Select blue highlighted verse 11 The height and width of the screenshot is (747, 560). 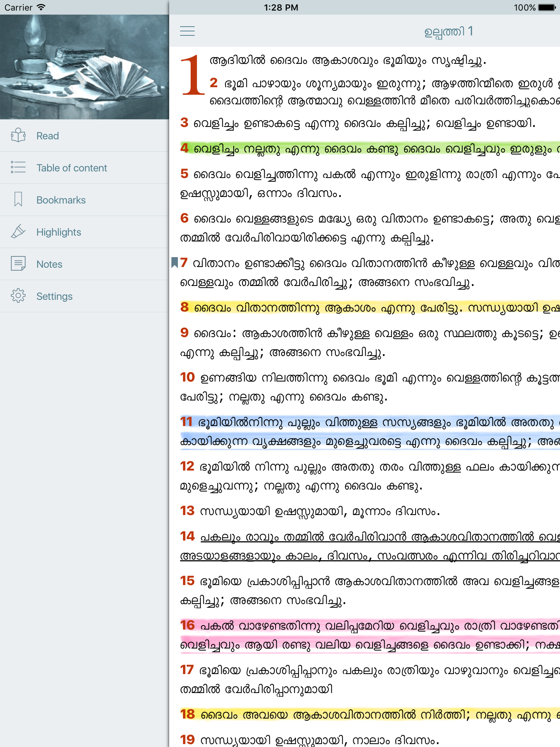coord(370,432)
